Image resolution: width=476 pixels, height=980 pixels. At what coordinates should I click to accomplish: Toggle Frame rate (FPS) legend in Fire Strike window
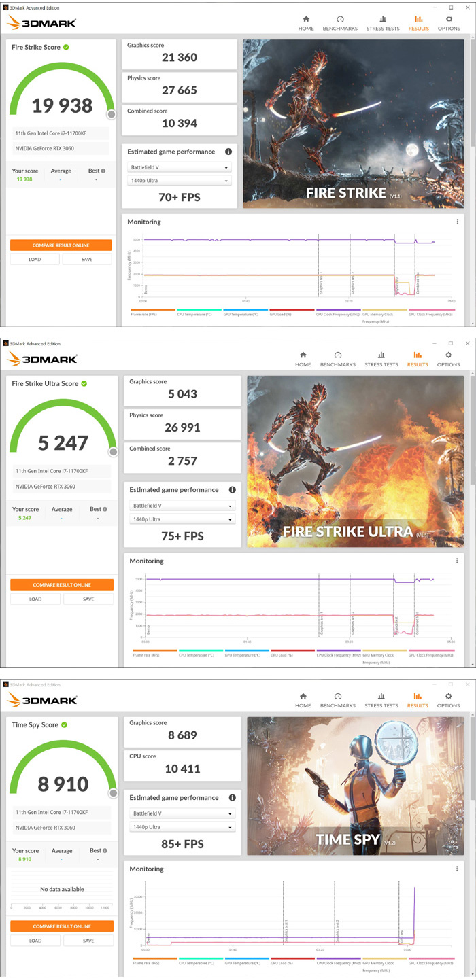153,313
